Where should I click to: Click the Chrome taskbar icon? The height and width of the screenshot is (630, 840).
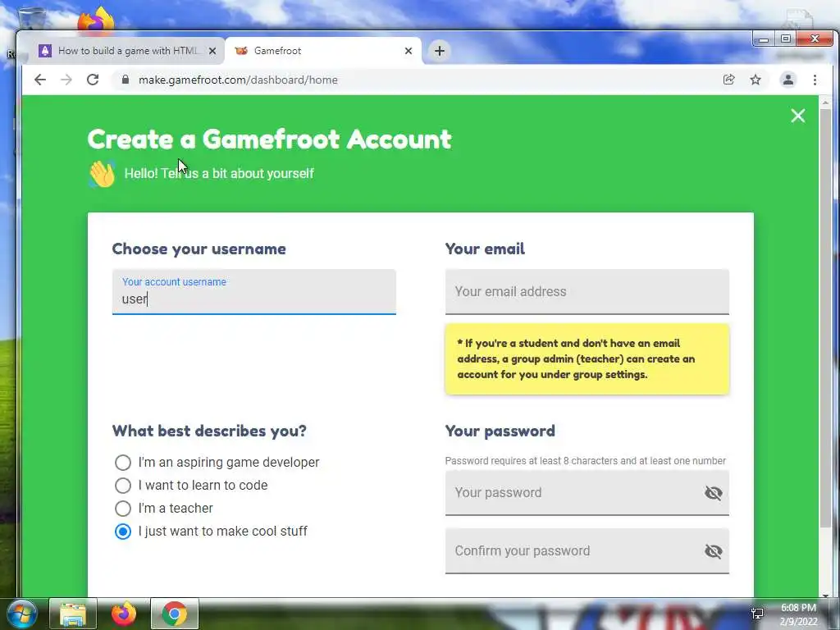tap(175, 614)
